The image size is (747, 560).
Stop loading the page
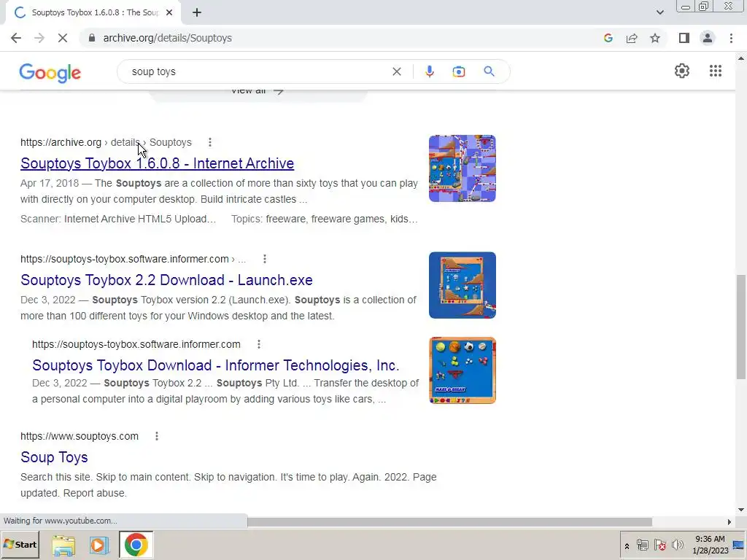(x=63, y=38)
